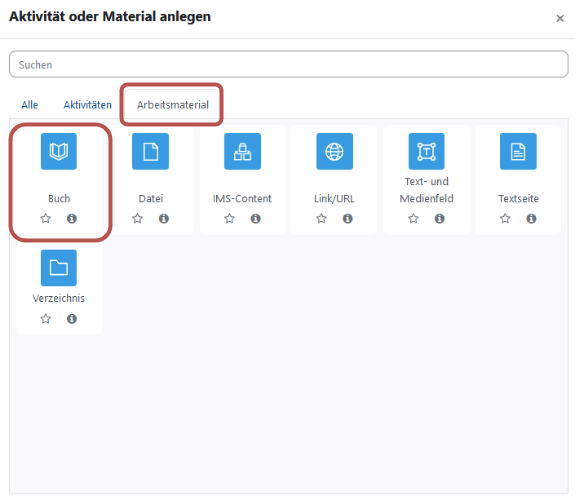Pick the IMS-Content package icon
Viewport: 577px width, 501px height.
pyautogui.click(x=243, y=151)
